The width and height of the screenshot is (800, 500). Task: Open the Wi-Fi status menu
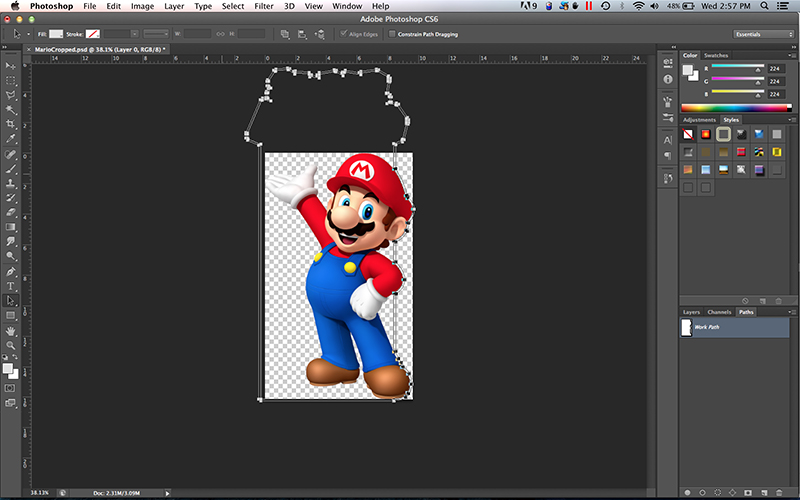pos(638,6)
